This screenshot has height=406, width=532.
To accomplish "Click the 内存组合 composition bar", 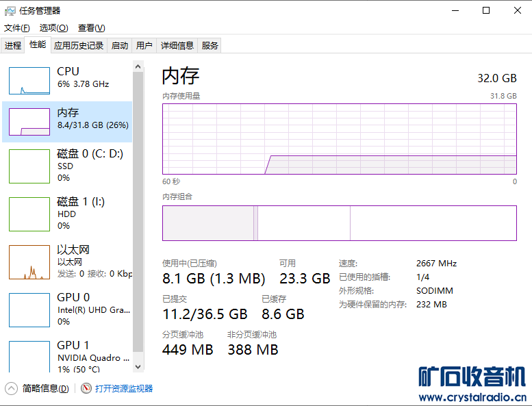I will pyautogui.click(x=339, y=223).
